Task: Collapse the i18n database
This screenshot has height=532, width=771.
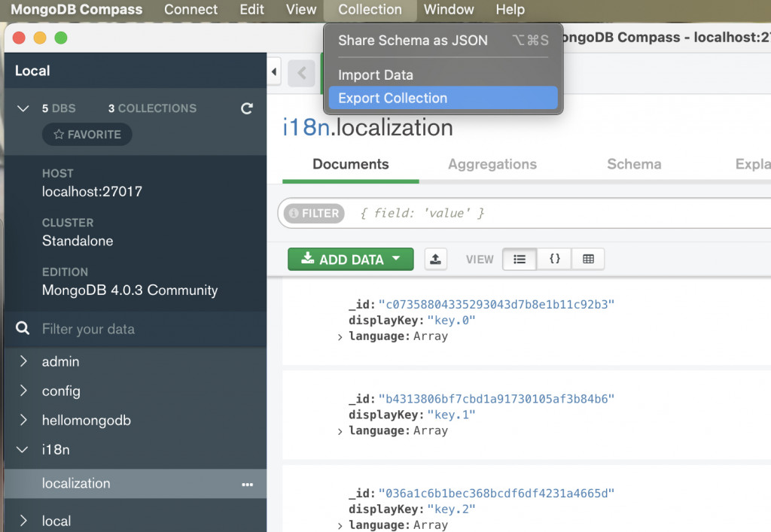Action: 23,449
